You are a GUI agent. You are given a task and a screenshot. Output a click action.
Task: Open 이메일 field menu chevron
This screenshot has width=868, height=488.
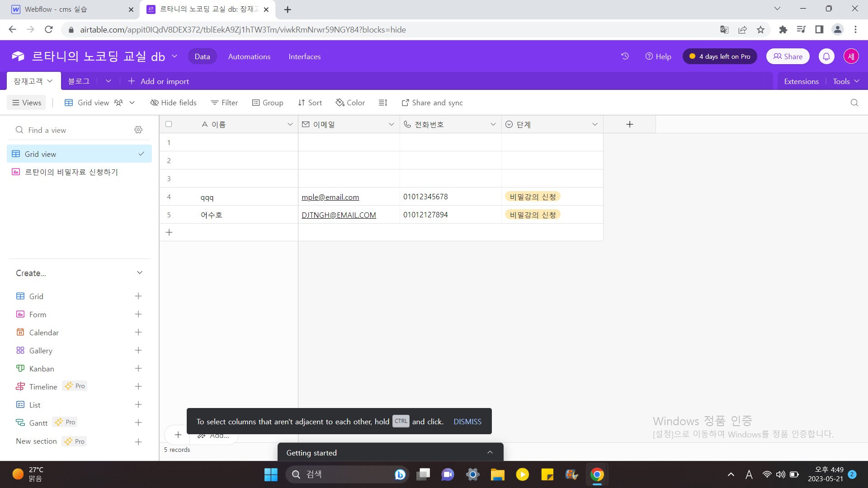[x=392, y=124]
